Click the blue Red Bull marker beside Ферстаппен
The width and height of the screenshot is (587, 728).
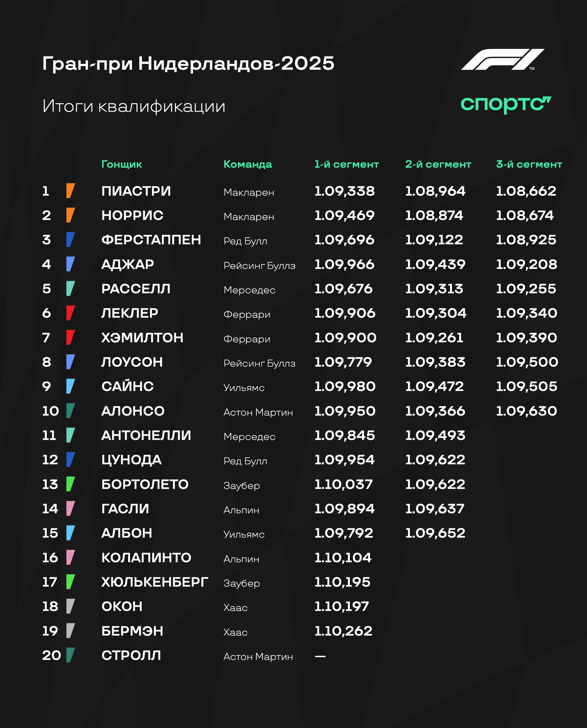tap(70, 240)
